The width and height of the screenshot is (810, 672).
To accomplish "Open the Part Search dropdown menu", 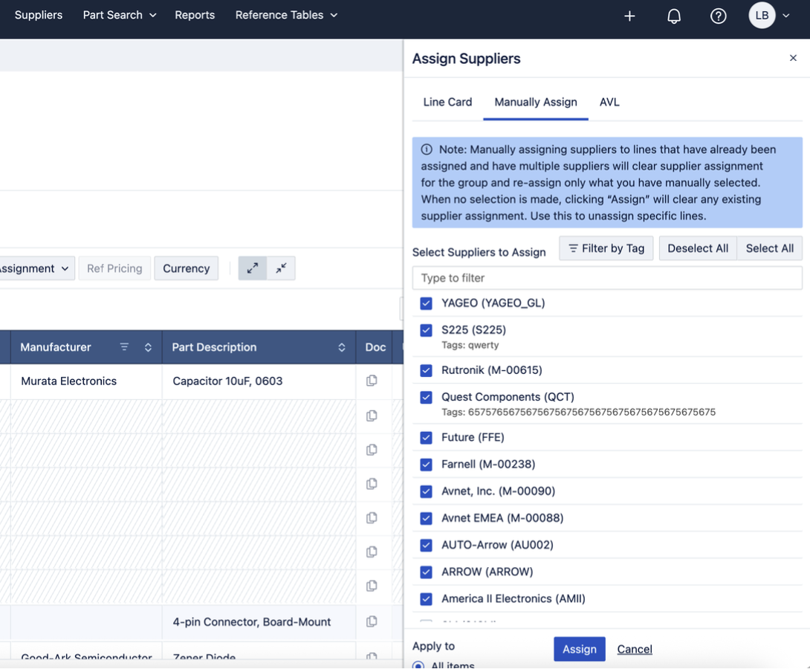I will (x=120, y=15).
